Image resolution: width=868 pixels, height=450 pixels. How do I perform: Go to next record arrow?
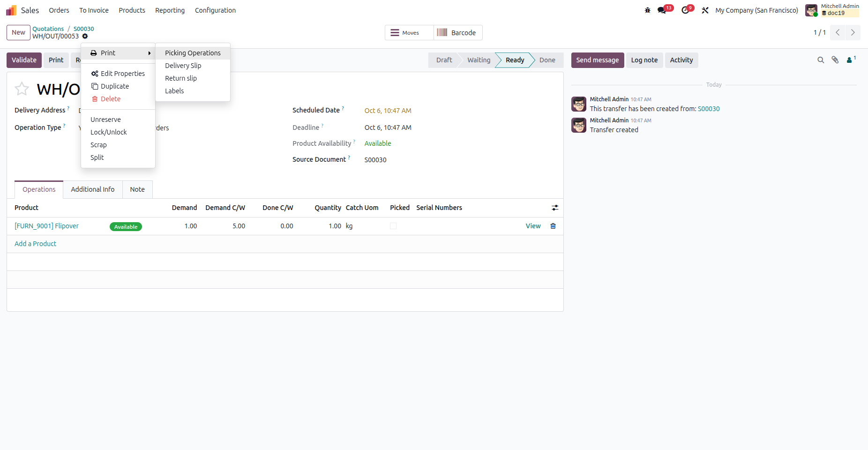[x=853, y=32]
